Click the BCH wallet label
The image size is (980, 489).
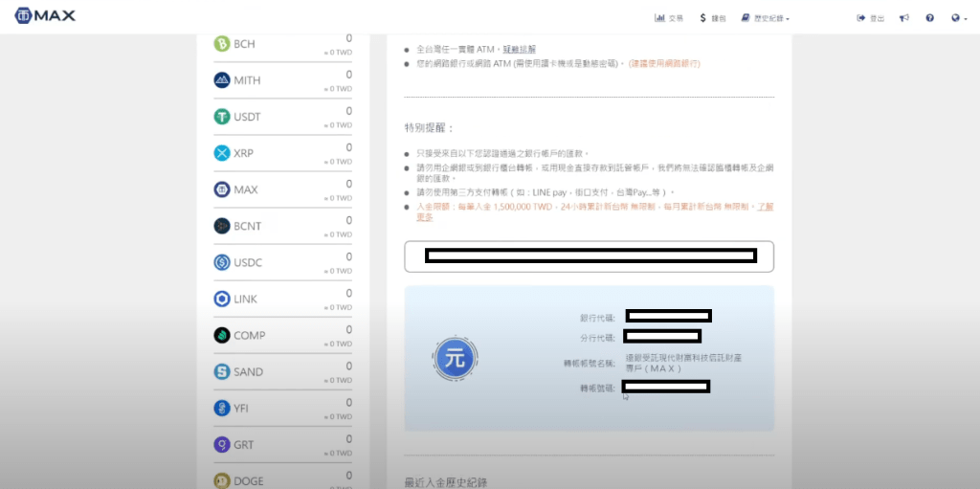(244, 44)
